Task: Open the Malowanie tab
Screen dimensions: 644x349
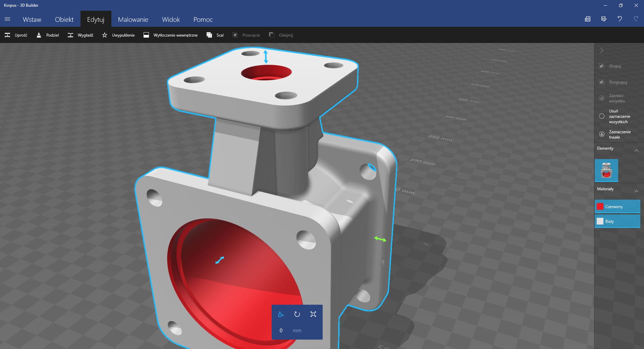Action: click(133, 19)
